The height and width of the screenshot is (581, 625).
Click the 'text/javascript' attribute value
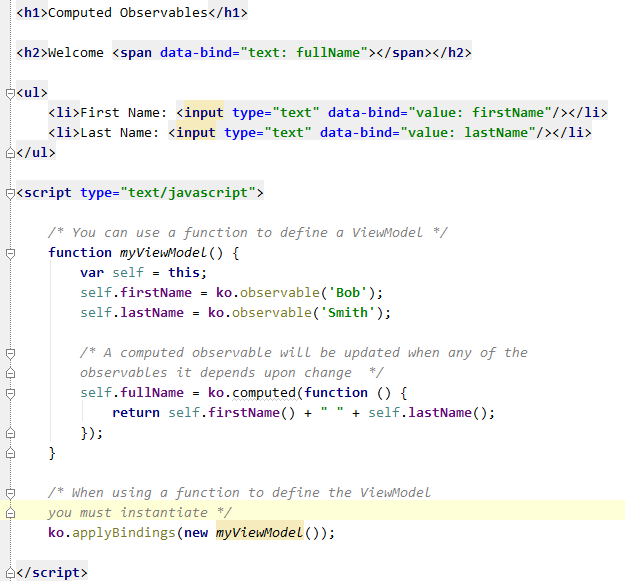188,193
